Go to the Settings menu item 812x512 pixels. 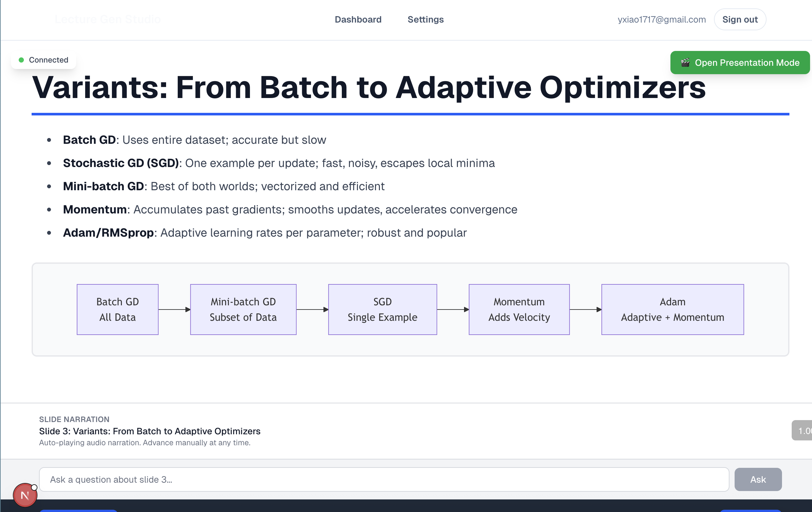coord(425,20)
